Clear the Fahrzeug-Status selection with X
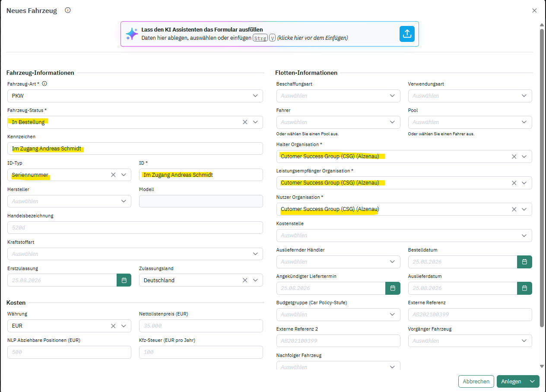The image size is (546, 392). 245,122
